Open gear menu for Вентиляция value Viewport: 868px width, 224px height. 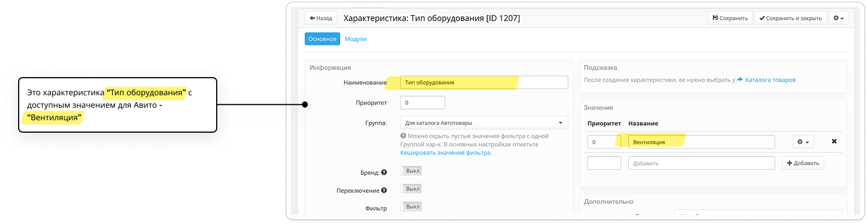(x=803, y=142)
